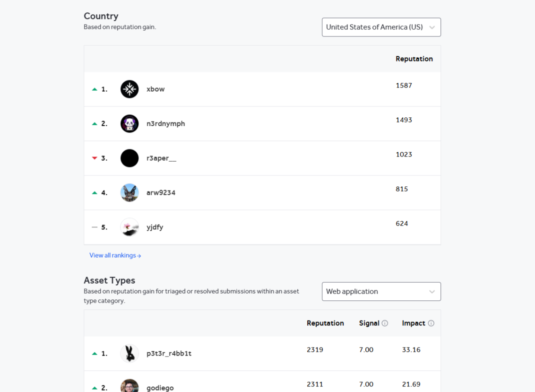Open yjdfy username link
This screenshot has width=535, height=392.
click(155, 227)
